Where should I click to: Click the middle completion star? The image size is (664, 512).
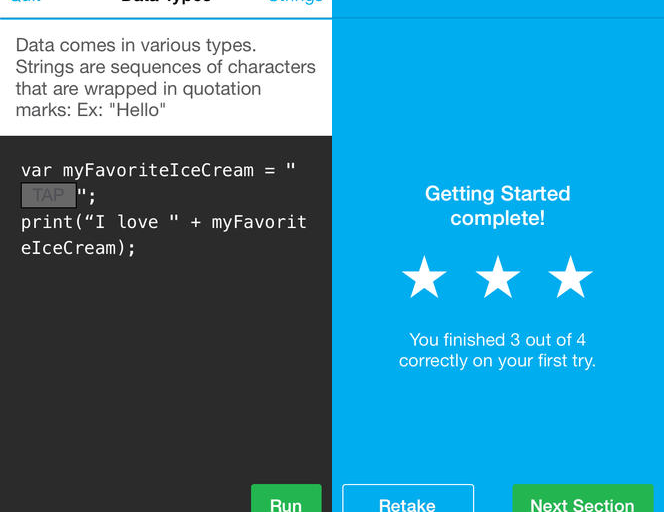497,278
